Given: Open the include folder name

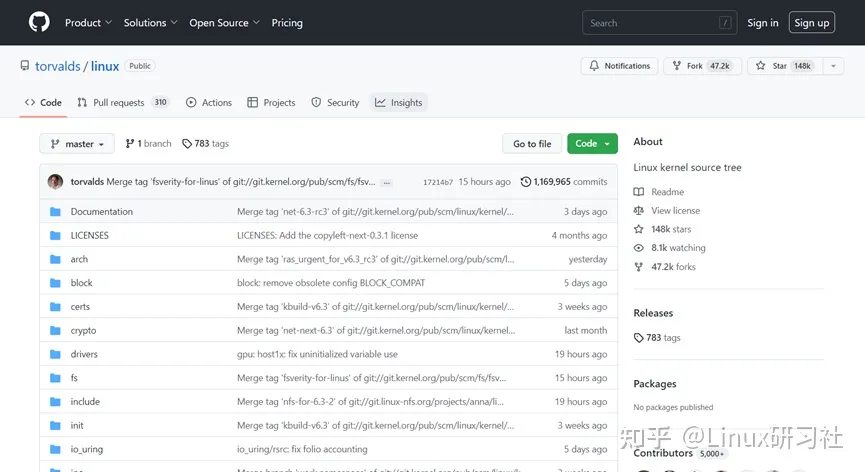Looking at the screenshot, I should (85, 401).
